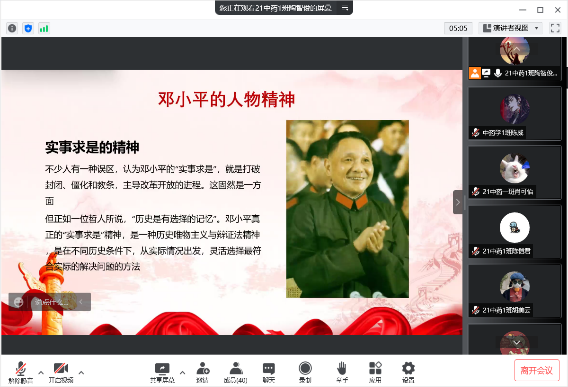568x387 pixels.
Task: Open the apps grid icon
Action: click(x=375, y=372)
